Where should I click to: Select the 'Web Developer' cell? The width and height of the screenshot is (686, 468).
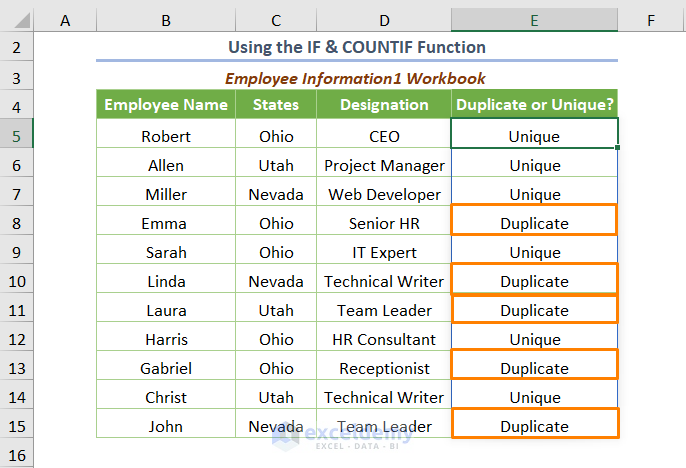pyautogui.click(x=384, y=194)
